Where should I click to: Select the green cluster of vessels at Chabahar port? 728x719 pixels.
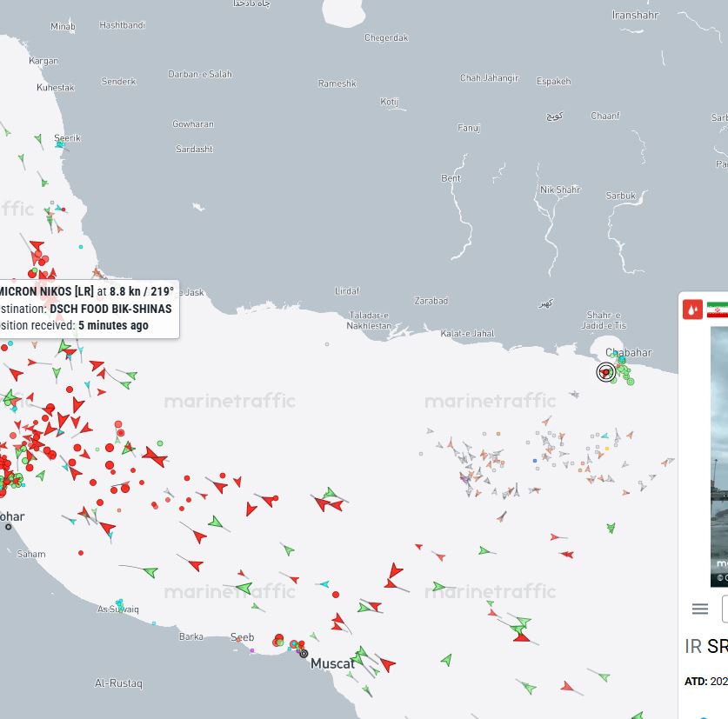(624, 370)
